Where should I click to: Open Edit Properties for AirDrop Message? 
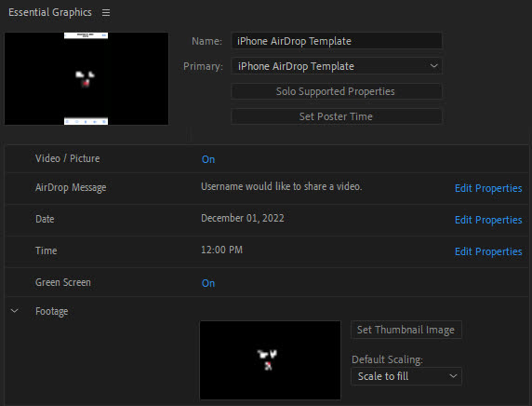pos(488,188)
